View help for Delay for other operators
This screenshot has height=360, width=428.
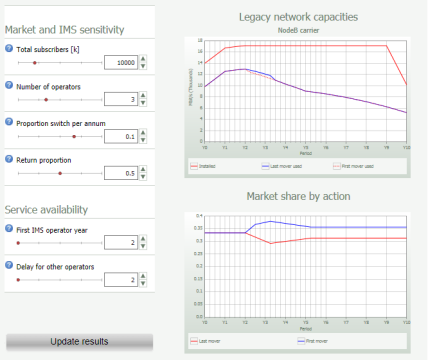9,265
